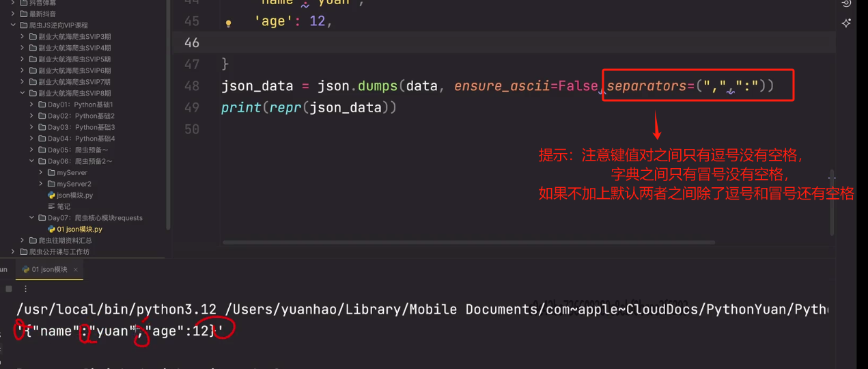The width and height of the screenshot is (868, 369).
Task: Click folder icon of 最新抖音
Action: click(23, 14)
